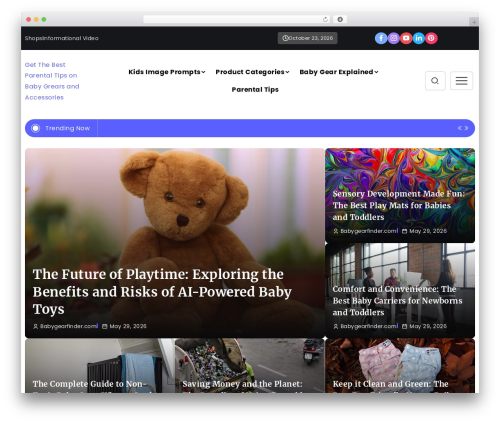The height and width of the screenshot is (423, 500).
Task: Show next trending item arrow
Action: click(466, 128)
